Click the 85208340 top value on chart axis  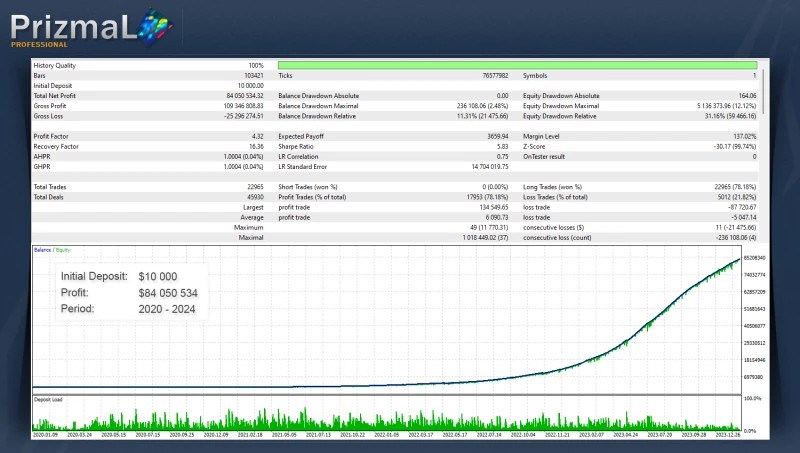[754, 258]
